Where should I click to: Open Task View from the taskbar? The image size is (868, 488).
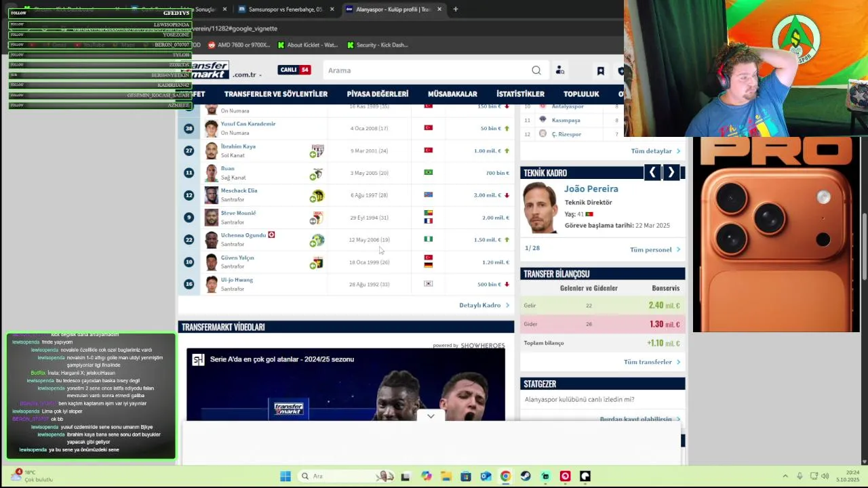(406, 476)
